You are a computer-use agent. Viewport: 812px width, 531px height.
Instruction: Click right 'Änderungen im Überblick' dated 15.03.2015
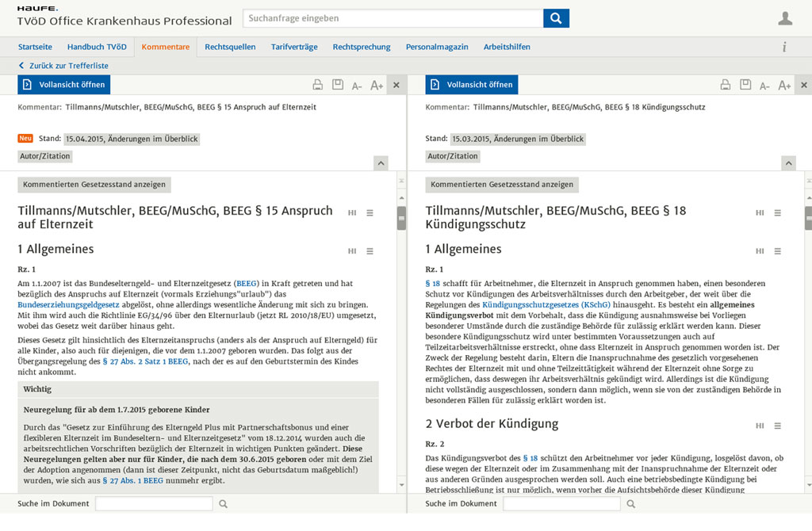tap(518, 139)
